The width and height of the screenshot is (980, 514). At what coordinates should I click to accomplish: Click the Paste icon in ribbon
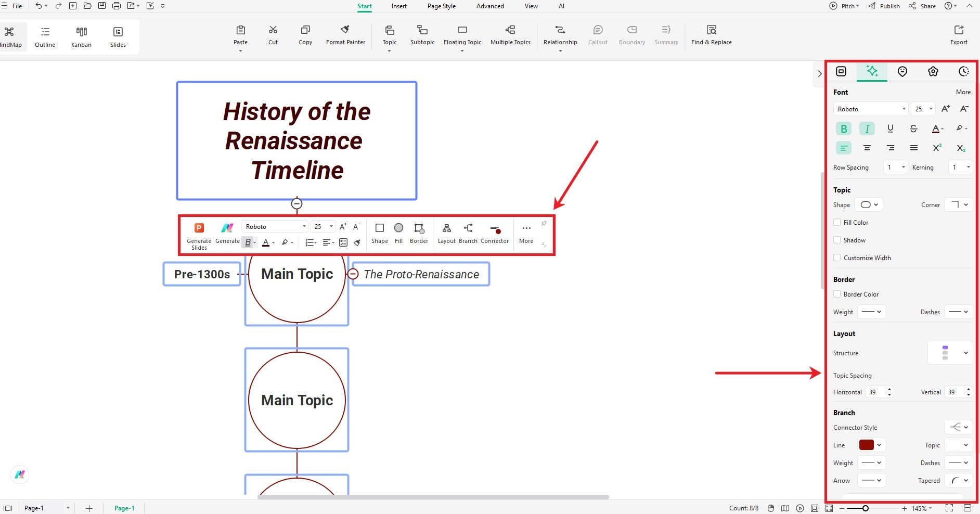(240, 30)
